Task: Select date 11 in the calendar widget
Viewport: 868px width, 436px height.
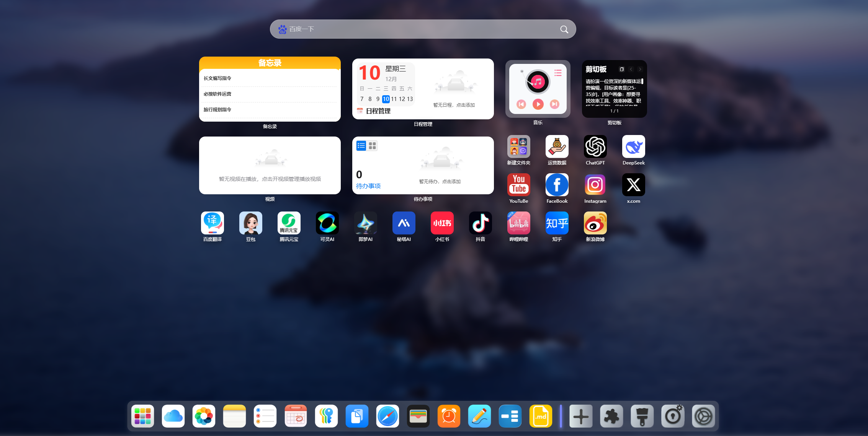Action: (394, 99)
